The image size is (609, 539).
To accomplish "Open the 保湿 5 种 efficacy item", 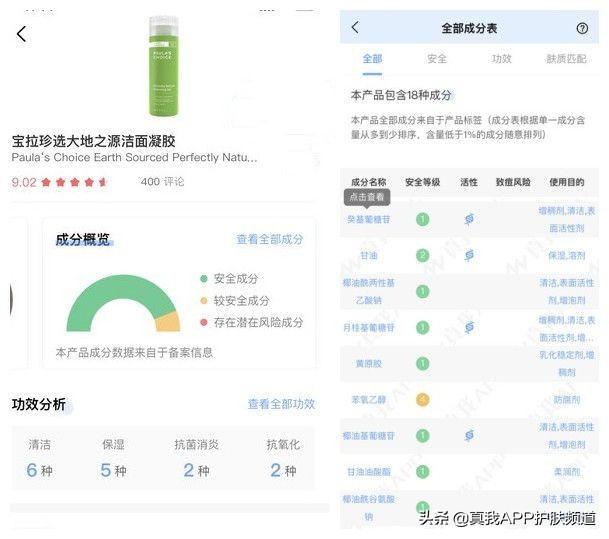I will pyautogui.click(x=113, y=458).
